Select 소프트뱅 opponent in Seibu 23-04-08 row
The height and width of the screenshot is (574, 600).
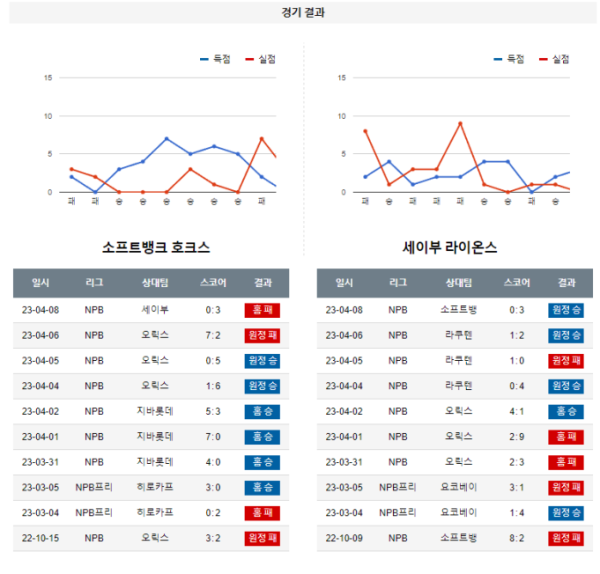(x=459, y=310)
